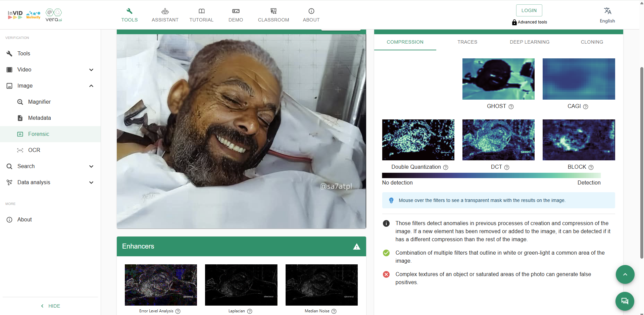Hide the sidebar with HIDE button
644x315 pixels.
point(50,306)
